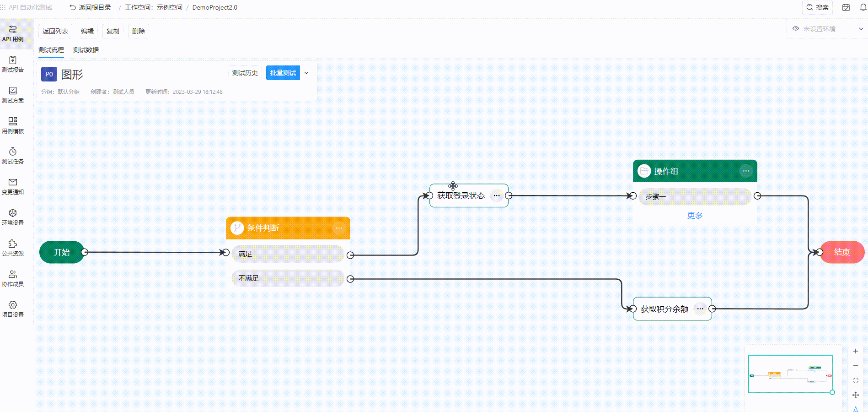The image size is (868, 412).
Task: Go to 用例模板 in sidebar
Action: tap(13, 125)
